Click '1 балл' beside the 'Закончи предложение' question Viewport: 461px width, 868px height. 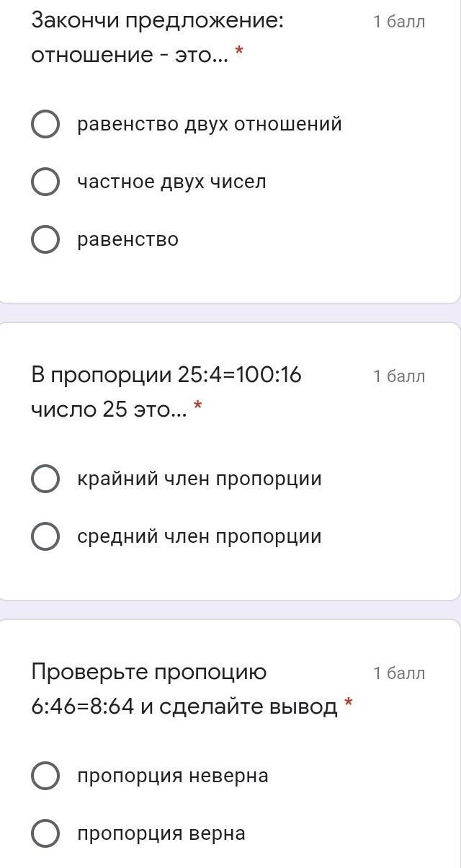399,22
